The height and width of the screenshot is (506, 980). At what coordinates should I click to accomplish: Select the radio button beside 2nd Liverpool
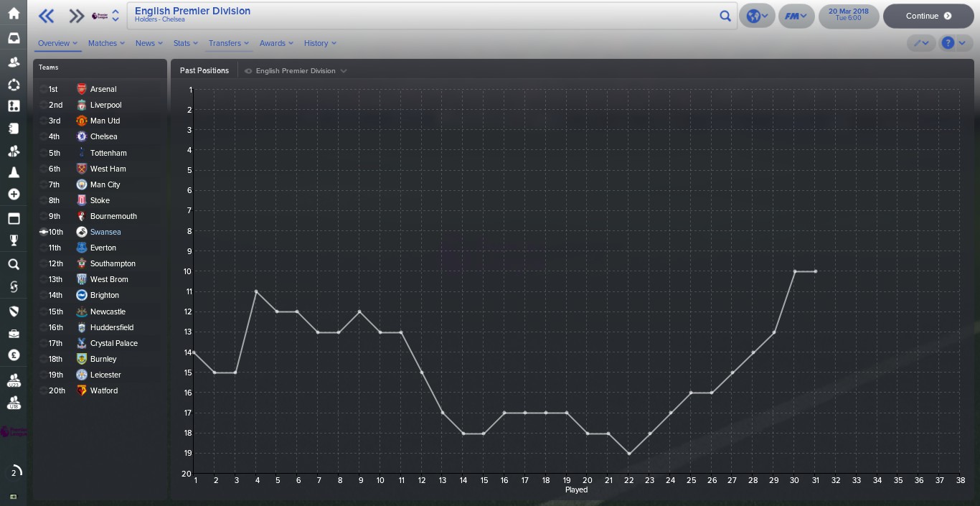tap(44, 105)
